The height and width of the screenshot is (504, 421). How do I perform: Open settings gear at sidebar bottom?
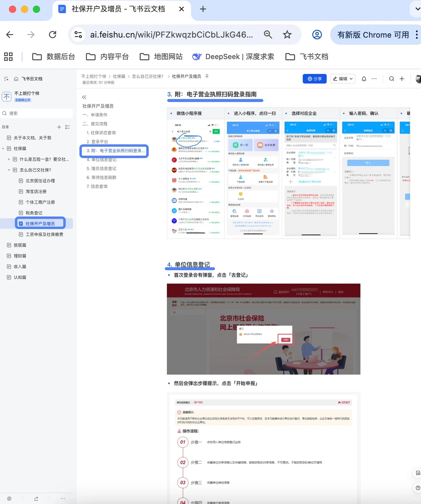pyautogui.click(x=9, y=499)
